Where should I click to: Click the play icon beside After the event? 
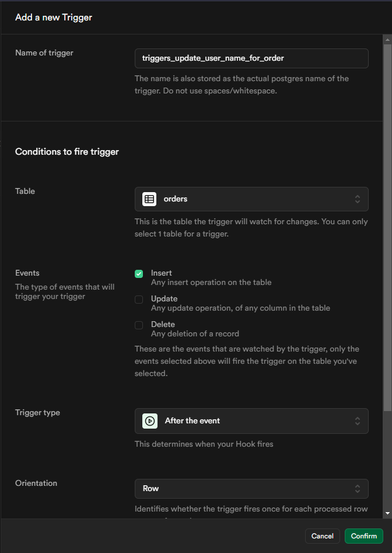pos(149,420)
